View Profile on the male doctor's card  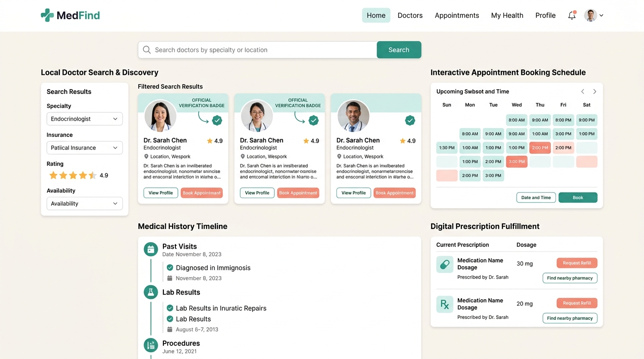[x=353, y=193]
